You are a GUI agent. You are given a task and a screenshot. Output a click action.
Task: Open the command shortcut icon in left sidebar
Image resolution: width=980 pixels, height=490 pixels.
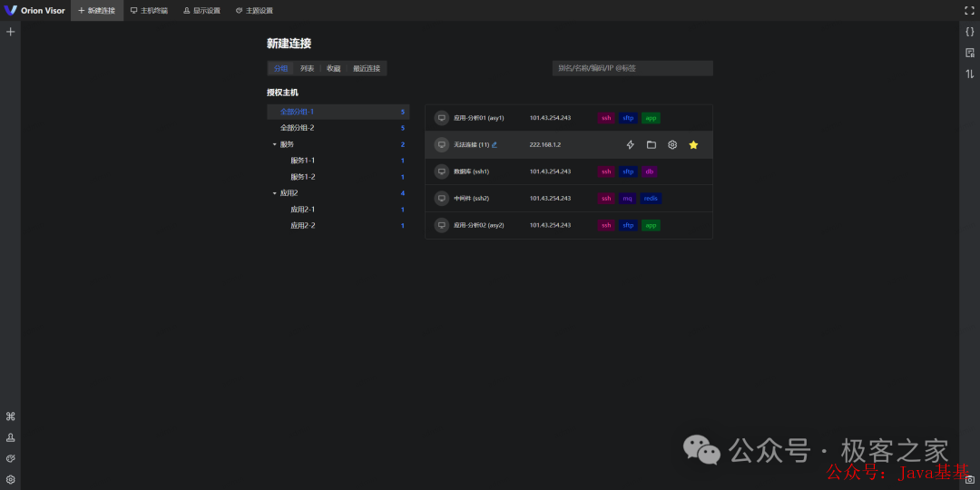tap(11, 416)
